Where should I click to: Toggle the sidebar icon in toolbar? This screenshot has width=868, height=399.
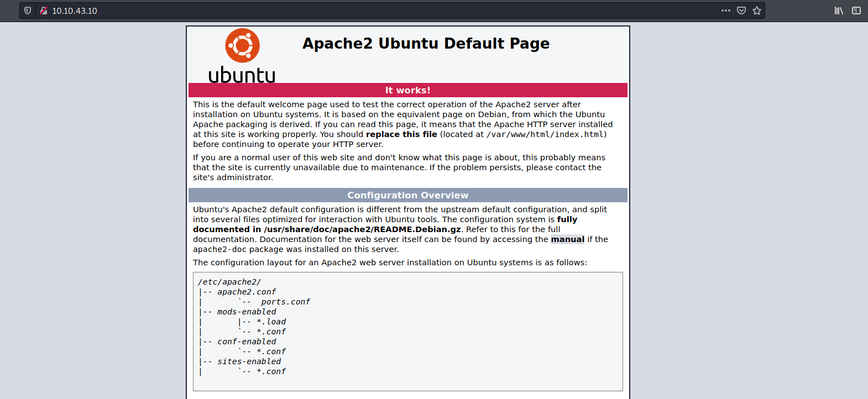pyautogui.click(x=856, y=11)
